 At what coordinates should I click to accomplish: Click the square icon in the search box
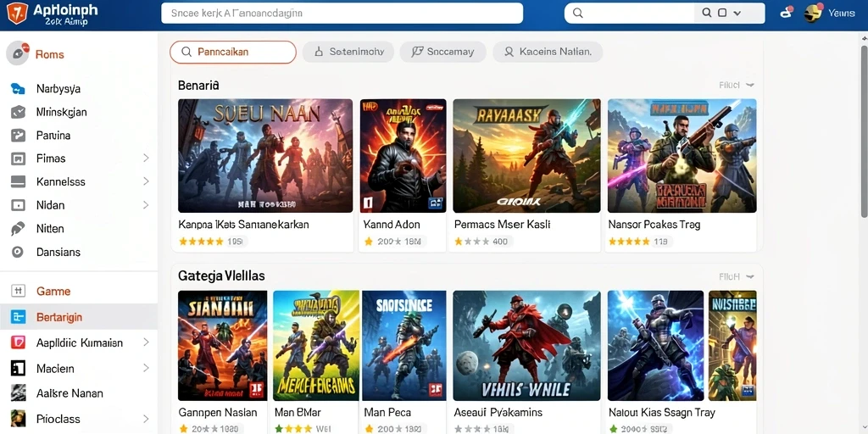tap(722, 13)
